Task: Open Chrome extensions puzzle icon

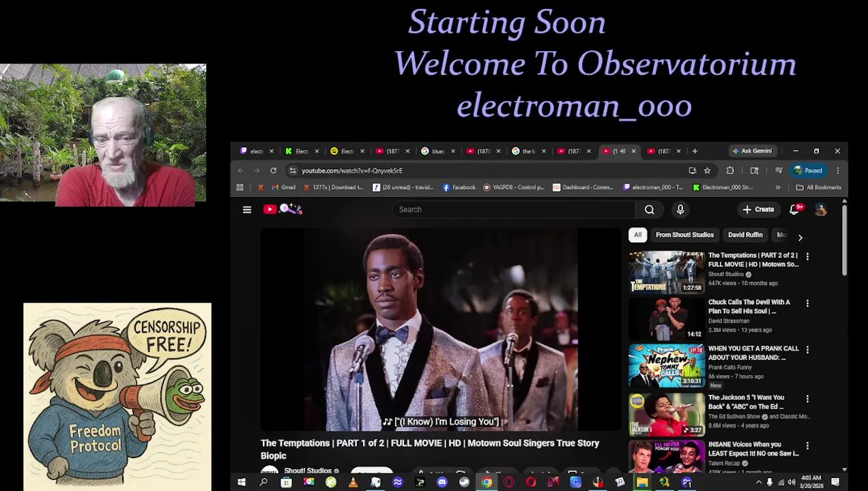Action: (730, 170)
